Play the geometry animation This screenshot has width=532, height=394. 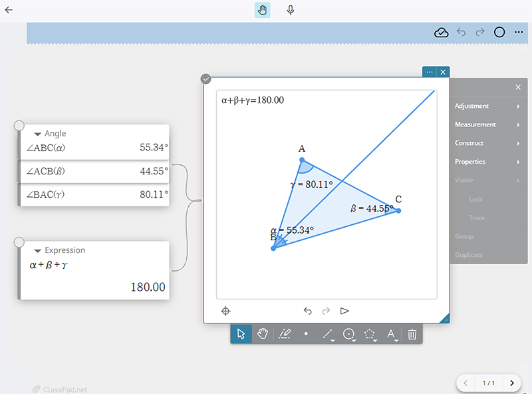[x=344, y=311]
